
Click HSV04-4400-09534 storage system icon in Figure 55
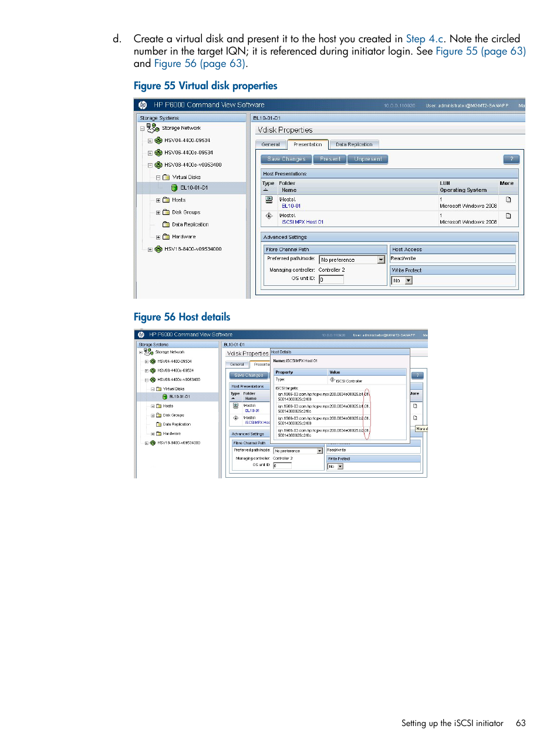pos(158,141)
